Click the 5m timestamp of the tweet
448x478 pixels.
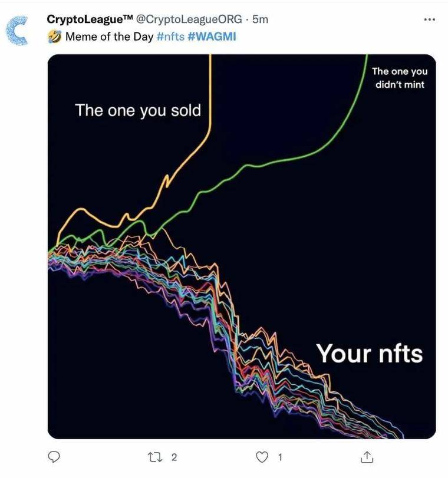tap(260, 19)
